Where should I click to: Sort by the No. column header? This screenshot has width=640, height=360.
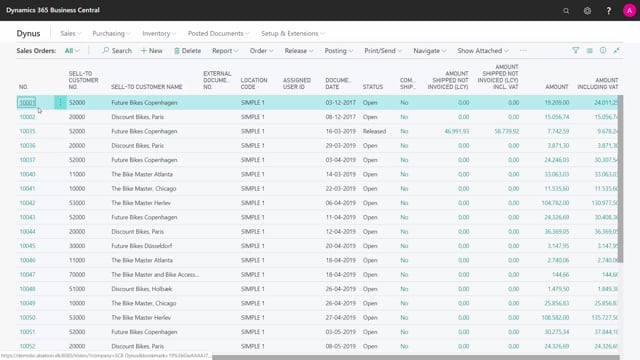coord(23,87)
